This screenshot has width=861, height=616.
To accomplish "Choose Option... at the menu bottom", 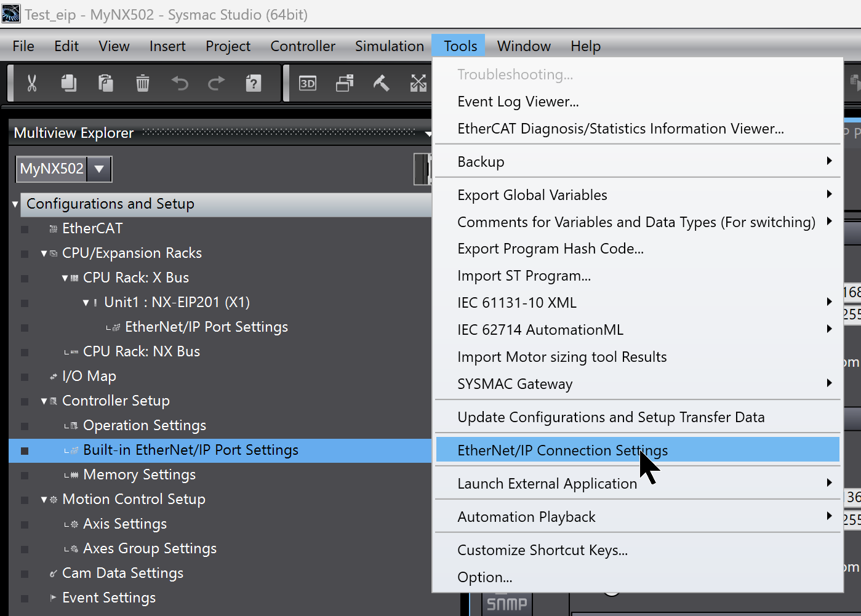I will point(484,577).
